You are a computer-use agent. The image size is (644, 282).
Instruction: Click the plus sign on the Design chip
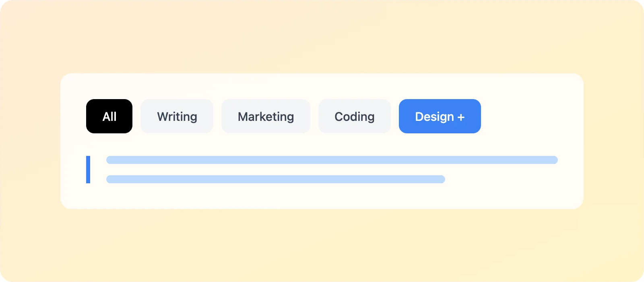coord(461,116)
